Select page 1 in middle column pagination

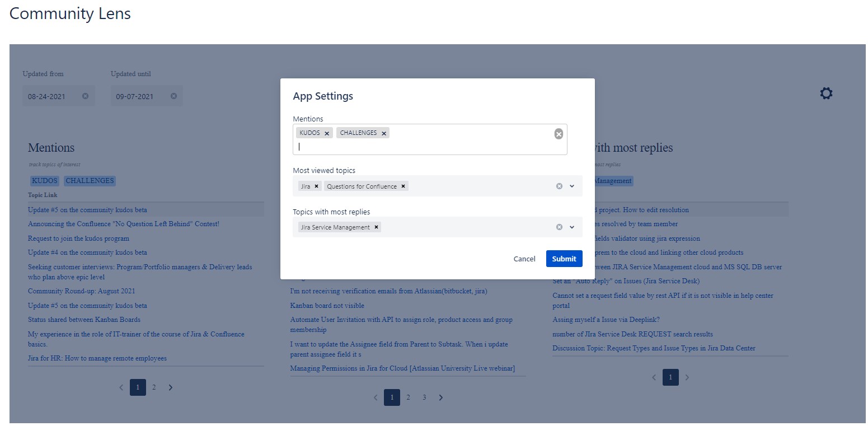(392, 397)
